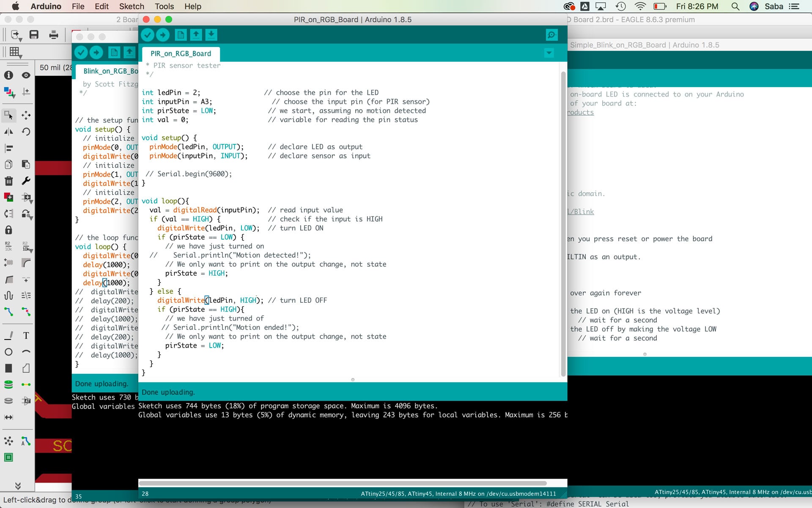Click the EAGLE Print icon
This screenshot has width=812, height=508.
coord(54,35)
